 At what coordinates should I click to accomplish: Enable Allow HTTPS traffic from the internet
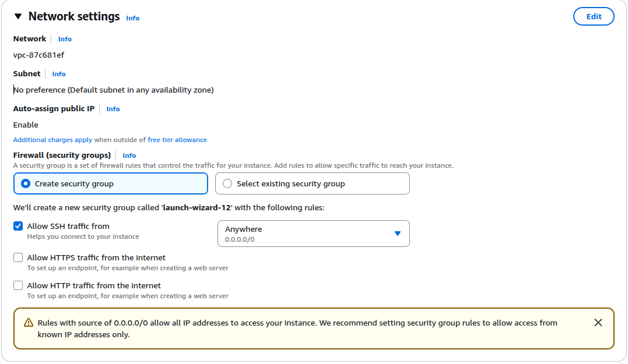[18, 257]
